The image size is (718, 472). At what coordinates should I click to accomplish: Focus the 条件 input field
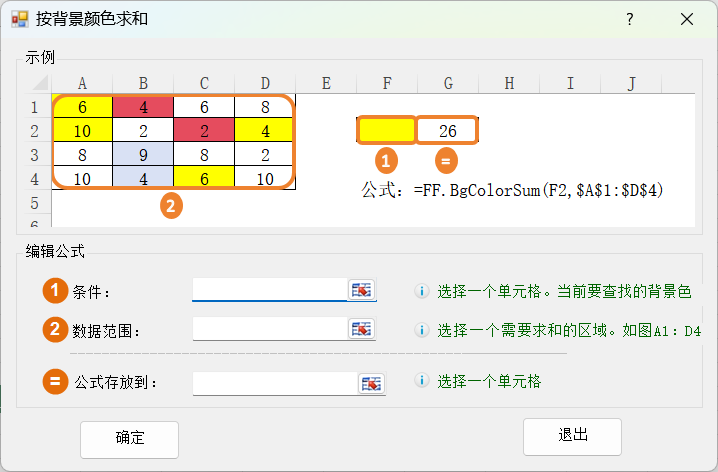tap(269, 290)
